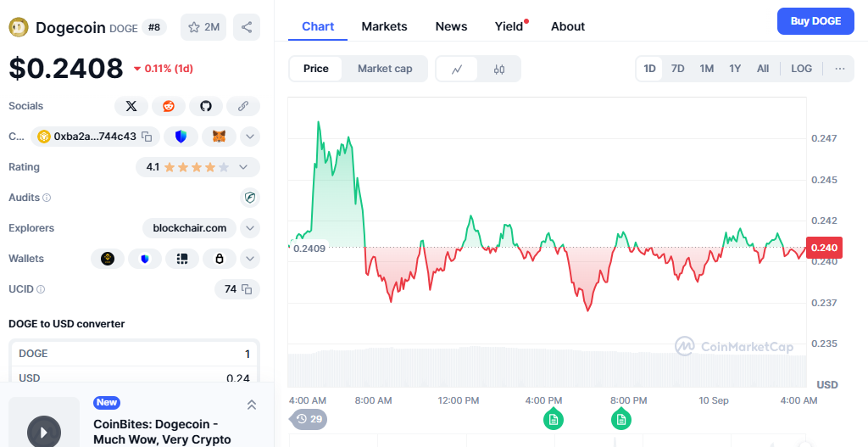Expand the explorers list next to blockchair.com
868x447 pixels.
pos(250,228)
